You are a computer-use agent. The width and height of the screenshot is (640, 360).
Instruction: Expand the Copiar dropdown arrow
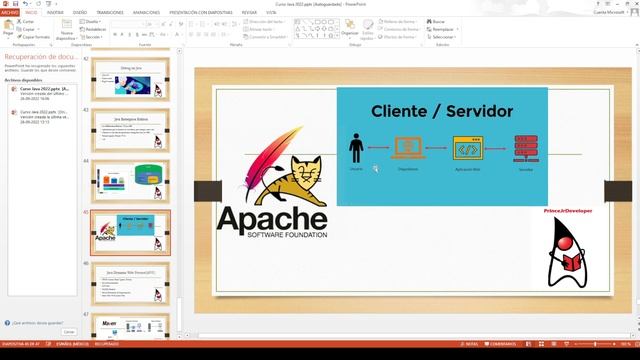point(39,29)
